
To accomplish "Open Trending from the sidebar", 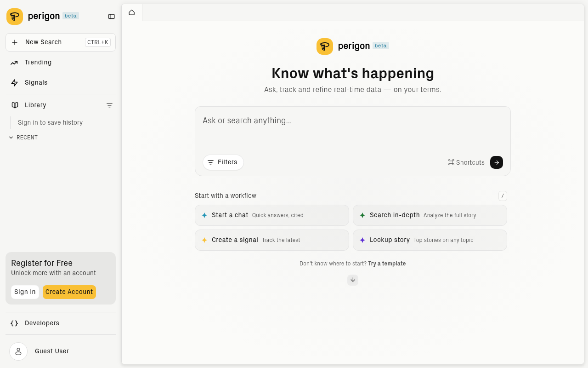I will coord(38,62).
